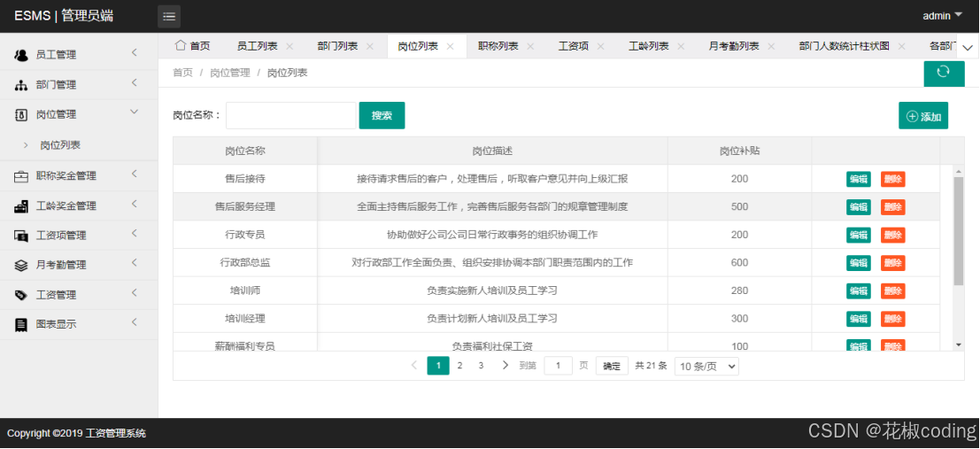Delete the 行政部总监 row

tap(893, 263)
